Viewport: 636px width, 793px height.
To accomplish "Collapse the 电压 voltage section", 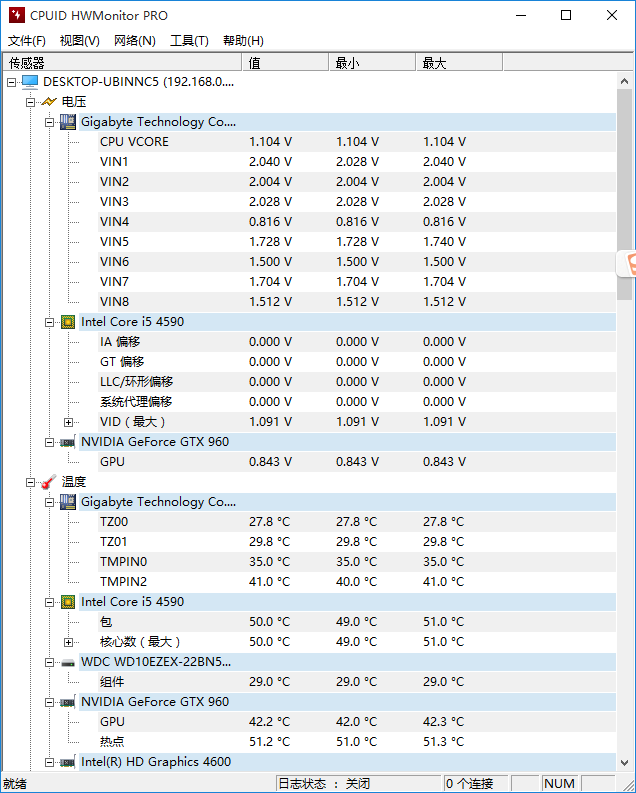I will click(30, 102).
